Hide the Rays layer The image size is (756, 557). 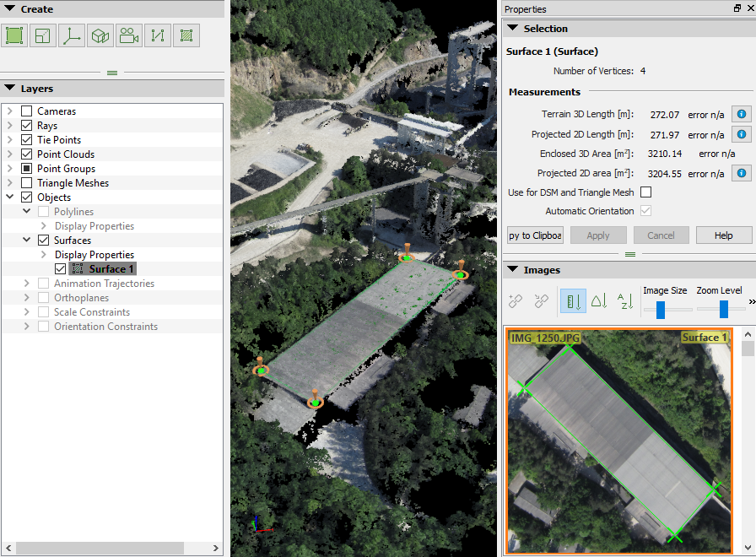(26, 125)
